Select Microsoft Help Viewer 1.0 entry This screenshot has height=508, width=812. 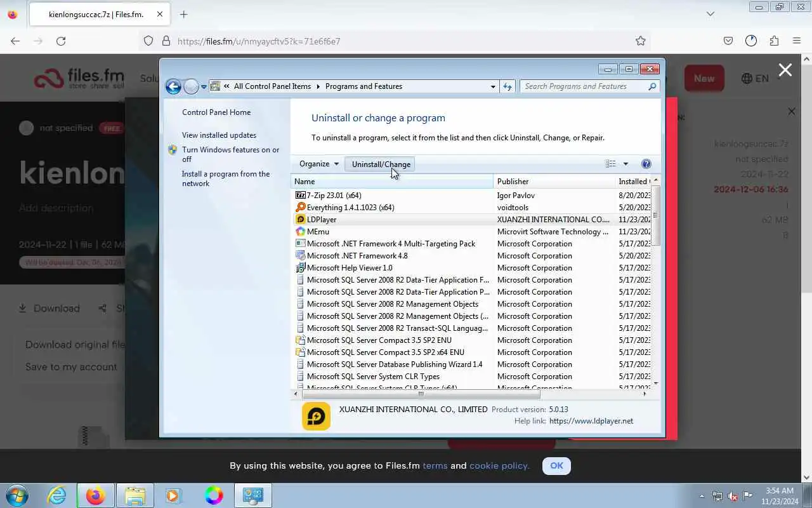(350, 268)
